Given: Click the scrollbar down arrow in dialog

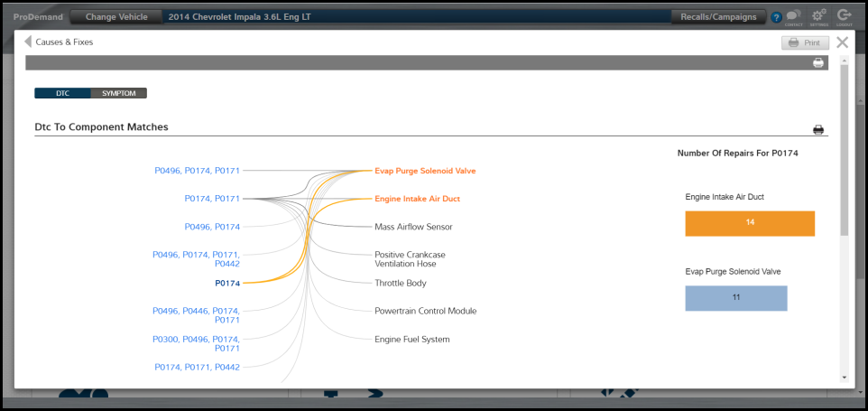Looking at the screenshot, I should (x=844, y=378).
